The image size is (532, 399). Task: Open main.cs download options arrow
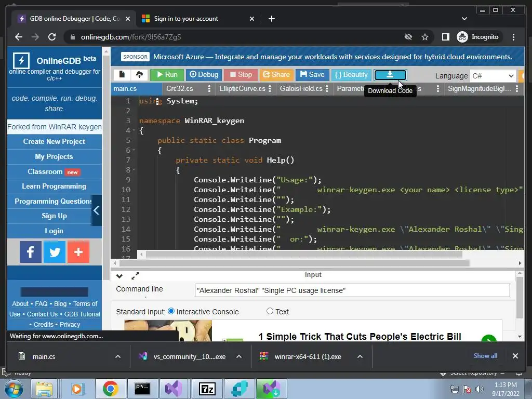point(118,356)
